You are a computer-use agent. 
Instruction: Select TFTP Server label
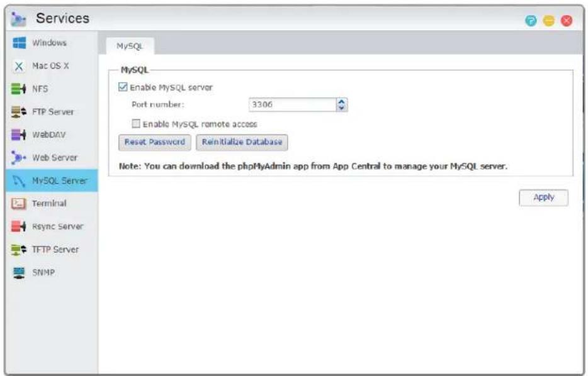click(55, 250)
